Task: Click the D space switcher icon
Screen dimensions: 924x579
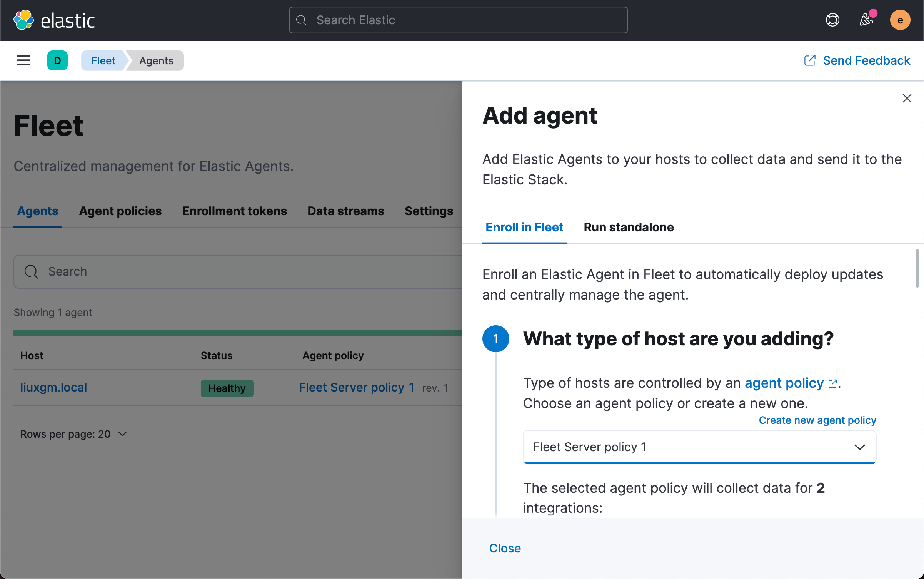Action: click(57, 60)
